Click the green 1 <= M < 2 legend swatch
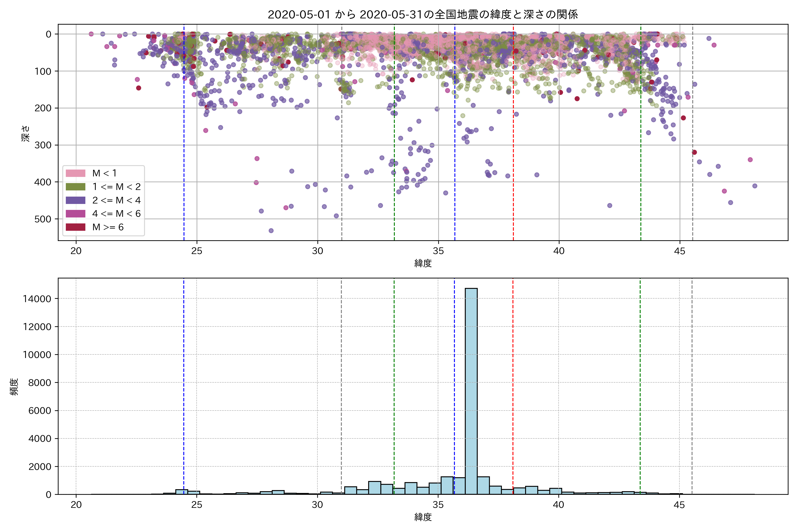 click(75, 187)
